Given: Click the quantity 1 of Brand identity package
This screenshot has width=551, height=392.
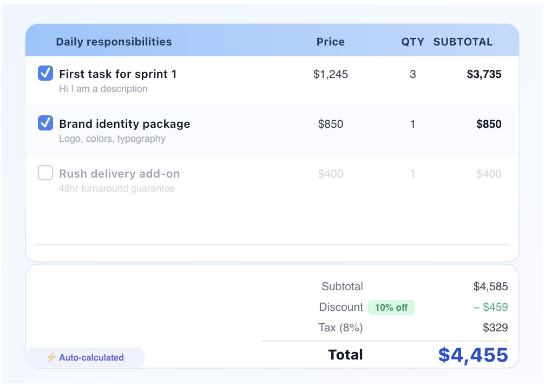Looking at the screenshot, I should coord(412,124).
